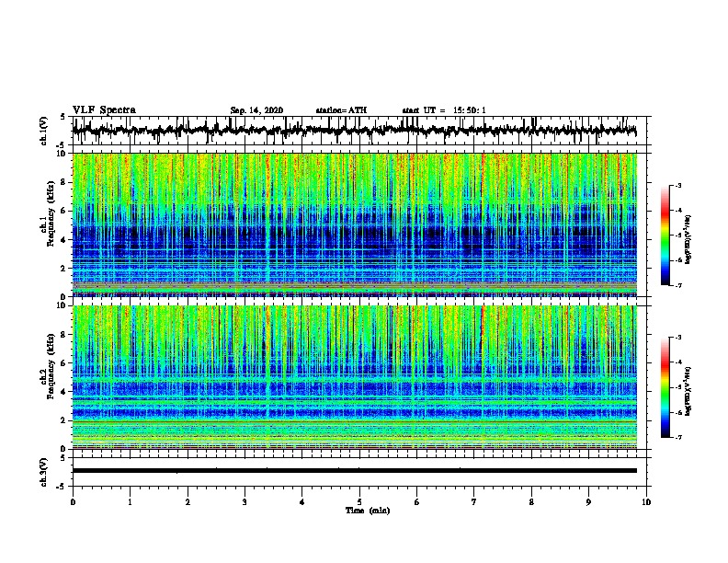Click time axis tick label "1"

[130, 502]
